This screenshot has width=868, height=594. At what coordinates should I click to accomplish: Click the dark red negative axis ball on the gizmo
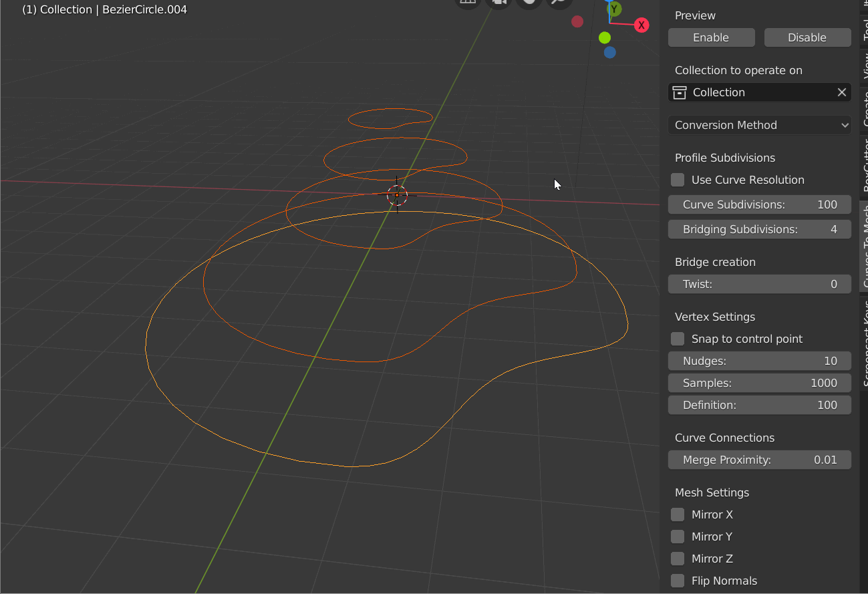pyautogui.click(x=577, y=22)
